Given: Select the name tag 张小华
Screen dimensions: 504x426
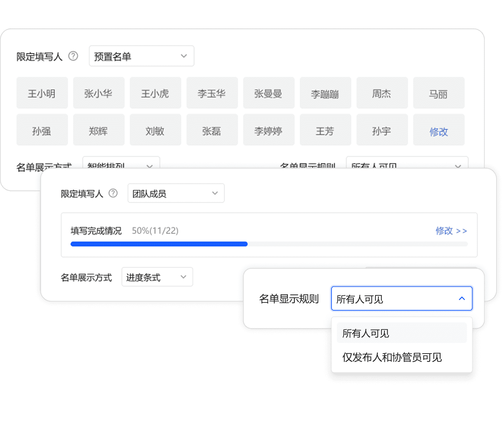Looking at the screenshot, I should tap(99, 93).
